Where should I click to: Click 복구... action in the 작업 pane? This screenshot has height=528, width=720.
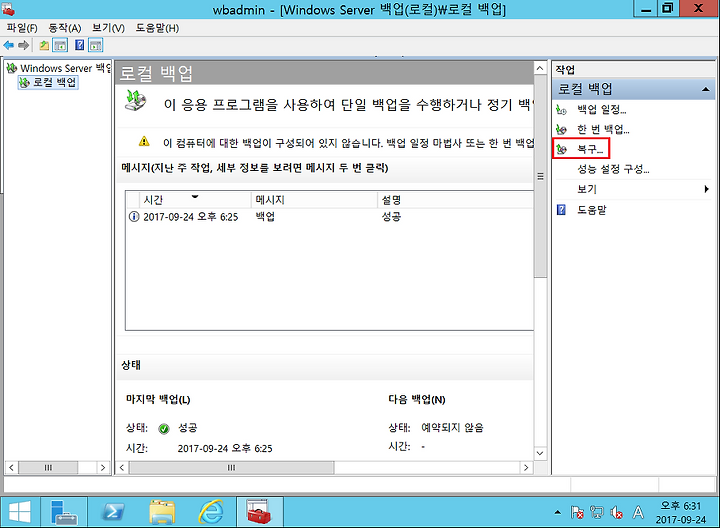pos(590,149)
